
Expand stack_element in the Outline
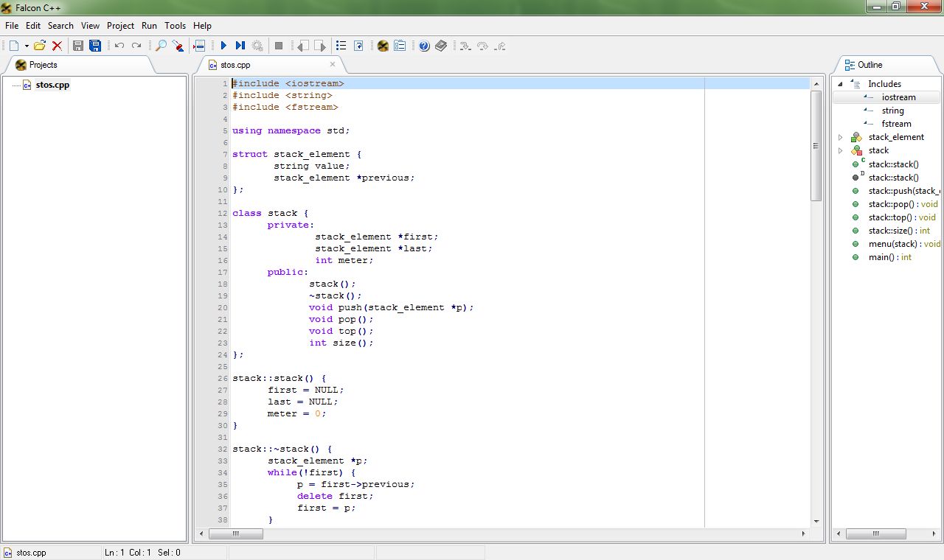point(841,136)
